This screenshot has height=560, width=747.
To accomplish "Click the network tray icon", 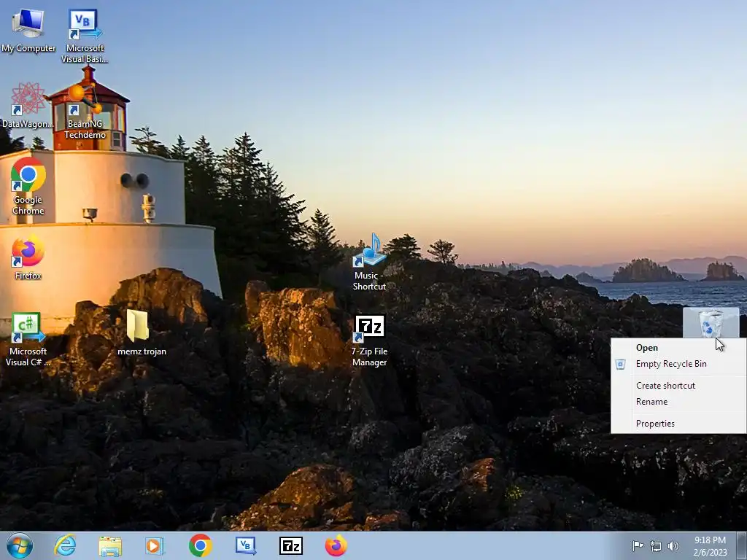I will tap(656, 546).
